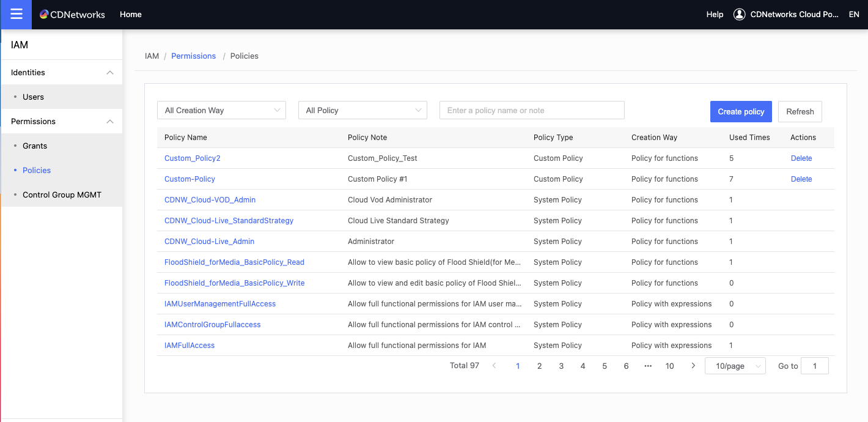This screenshot has width=868, height=422.
Task: Click the Create policy button
Action: (741, 111)
